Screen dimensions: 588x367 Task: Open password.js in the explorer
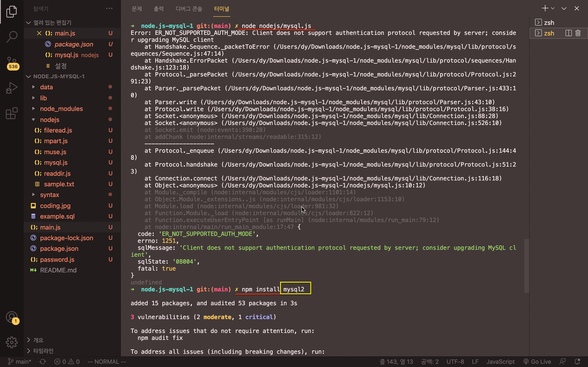(x=57, y=260)
